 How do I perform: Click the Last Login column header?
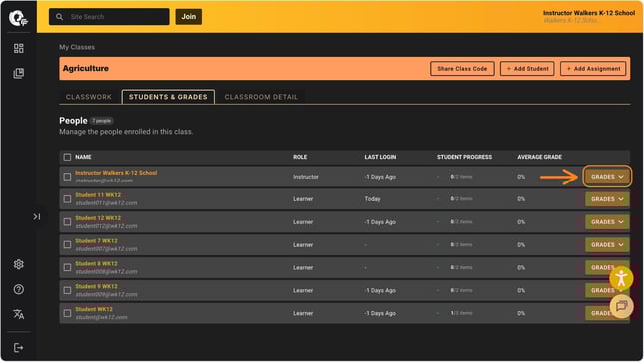pyautogui.click(x=380, y=157)
